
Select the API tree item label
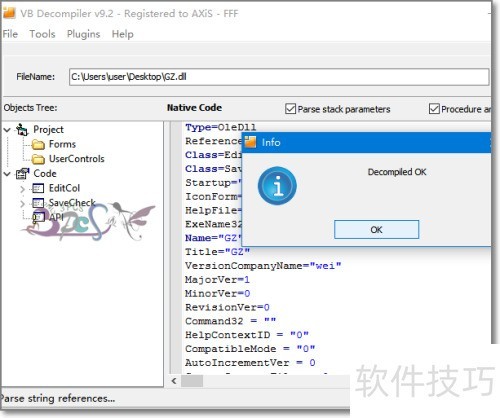(x=56, y=217)
